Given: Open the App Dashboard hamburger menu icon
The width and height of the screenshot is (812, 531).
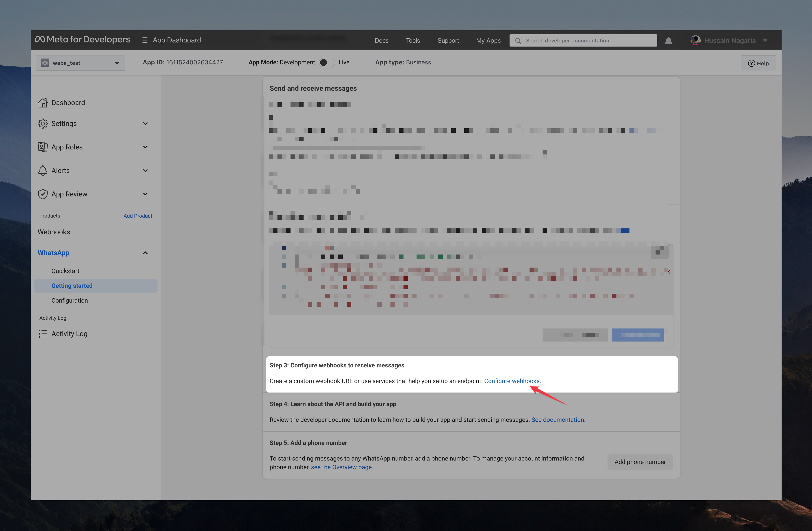Looking at the screenshot, I should click(x=145, y=40).
